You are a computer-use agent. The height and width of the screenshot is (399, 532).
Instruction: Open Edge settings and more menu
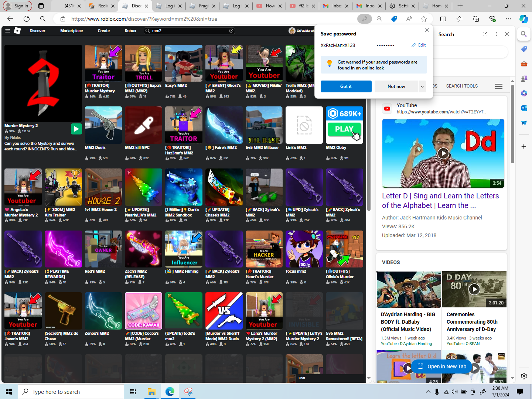[508, 19]
